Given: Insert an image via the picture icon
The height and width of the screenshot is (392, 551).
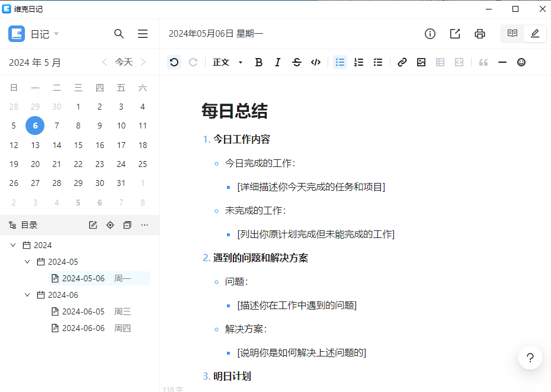Looking at the screenshot, I should tap(421, 62).
